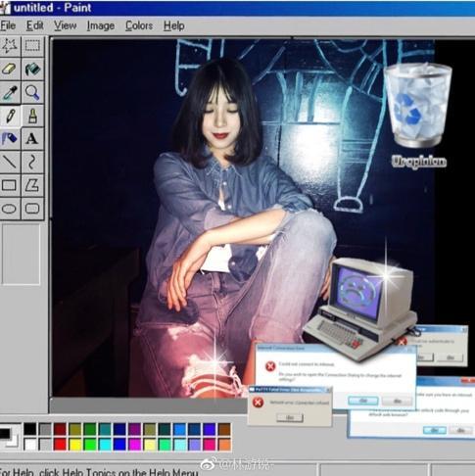Open the Image menu
The image size is (475, 476).
101,25
